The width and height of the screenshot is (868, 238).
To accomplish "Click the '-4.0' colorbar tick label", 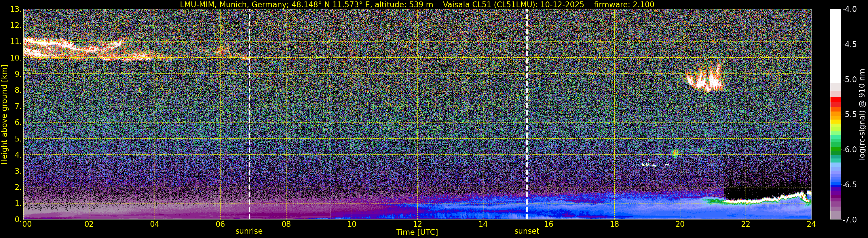I will pos(849,10).
